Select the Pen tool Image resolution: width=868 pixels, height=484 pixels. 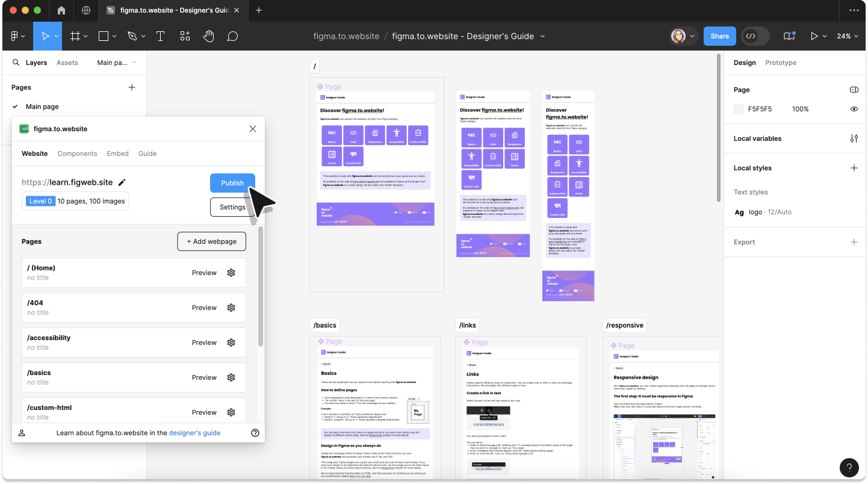(x=132, y=36)
